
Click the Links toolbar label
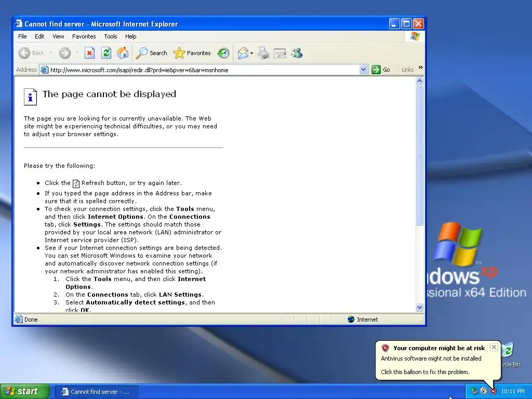pos(407,70)
